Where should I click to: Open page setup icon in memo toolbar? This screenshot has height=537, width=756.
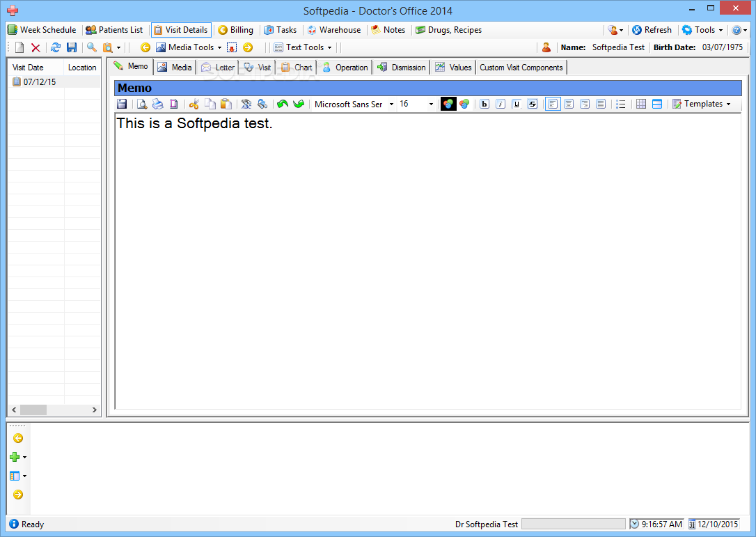click(173, 104)
